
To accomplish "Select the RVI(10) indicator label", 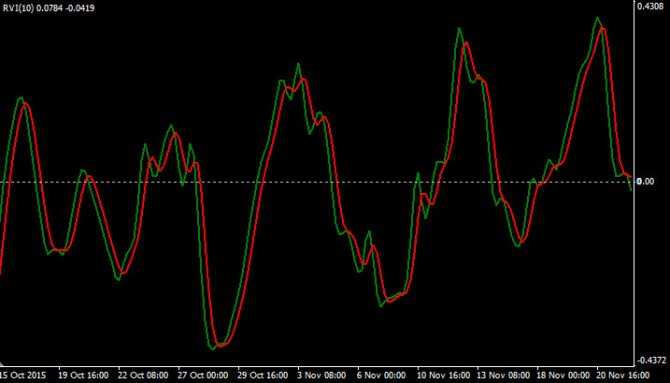I will pos(49,8).
